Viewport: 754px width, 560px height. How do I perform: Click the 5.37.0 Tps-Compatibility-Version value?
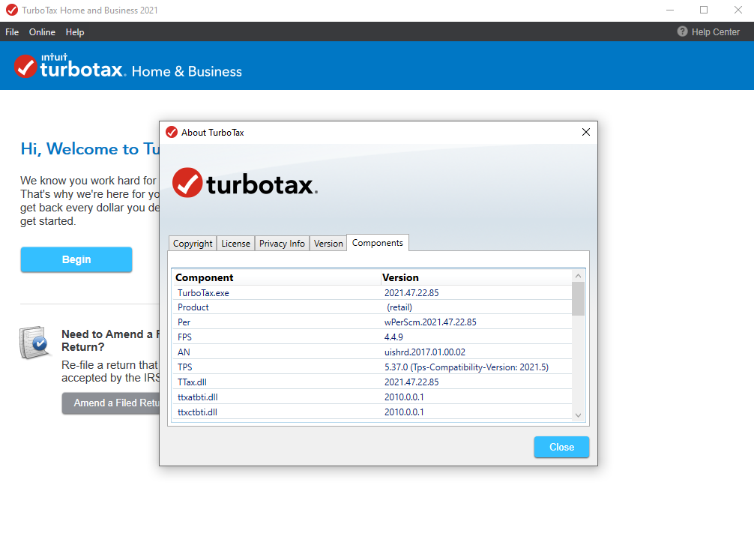[x=466, y=367]
